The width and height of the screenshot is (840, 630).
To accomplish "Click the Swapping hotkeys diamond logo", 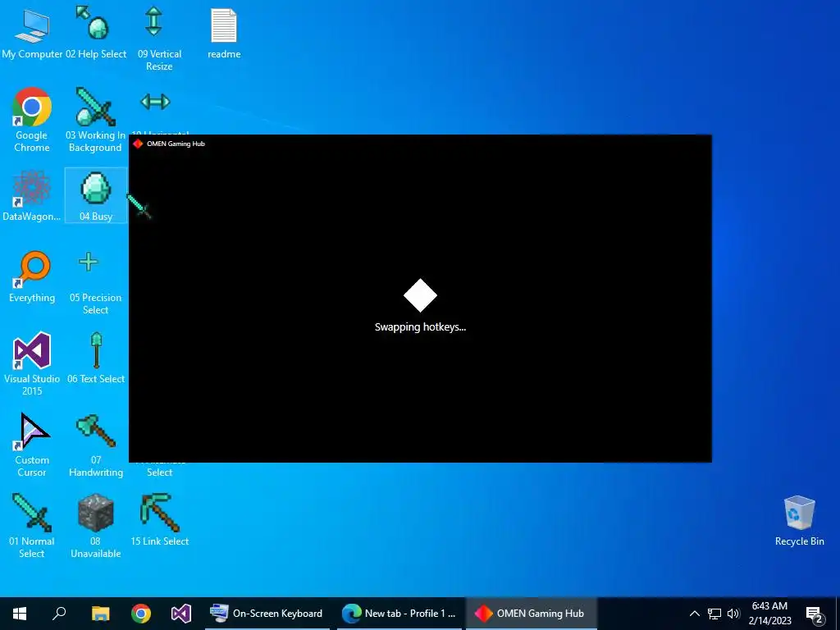I will (421, 295).
